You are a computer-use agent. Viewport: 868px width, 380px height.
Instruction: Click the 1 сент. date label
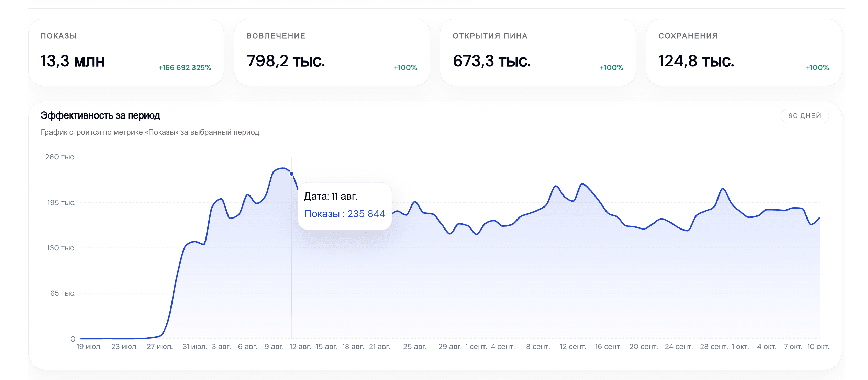(x=476, y=347)
